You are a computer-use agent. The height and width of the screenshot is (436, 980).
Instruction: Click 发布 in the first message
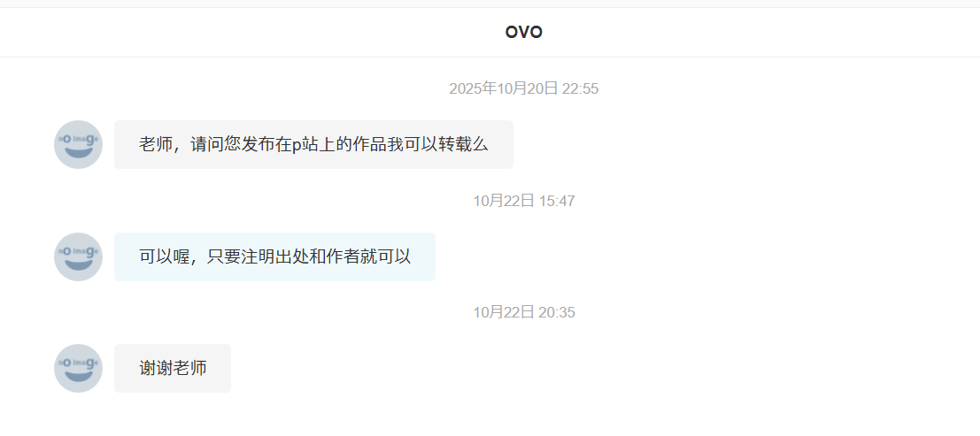259,145
